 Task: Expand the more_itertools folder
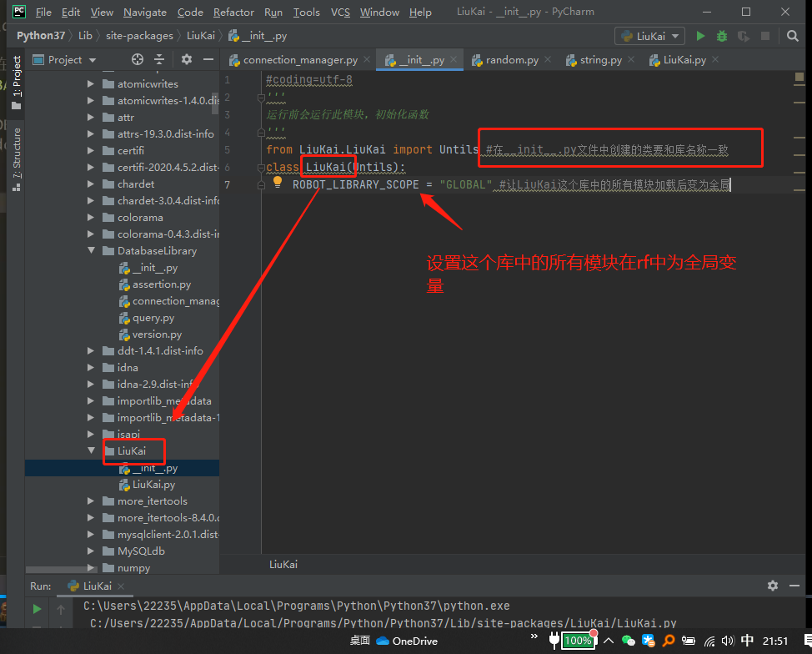[x=91, y=501]
